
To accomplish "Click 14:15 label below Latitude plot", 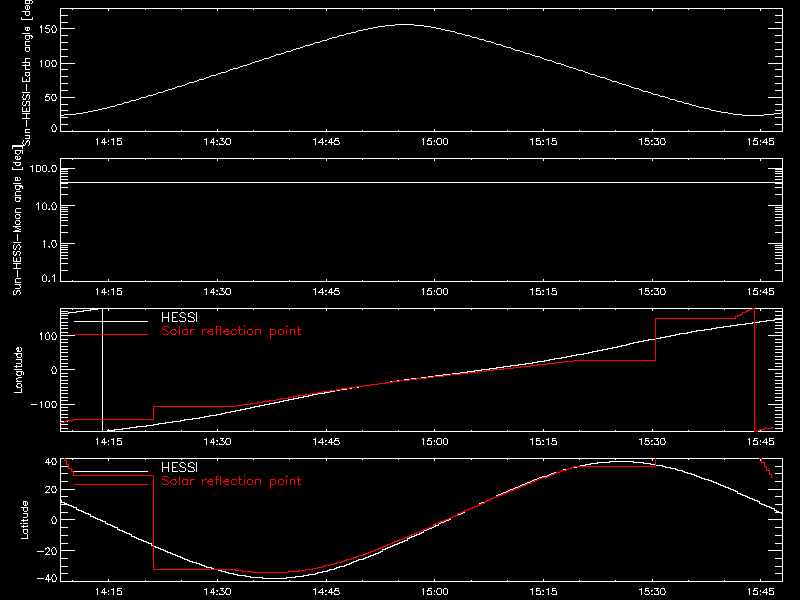I will point(109,592).
